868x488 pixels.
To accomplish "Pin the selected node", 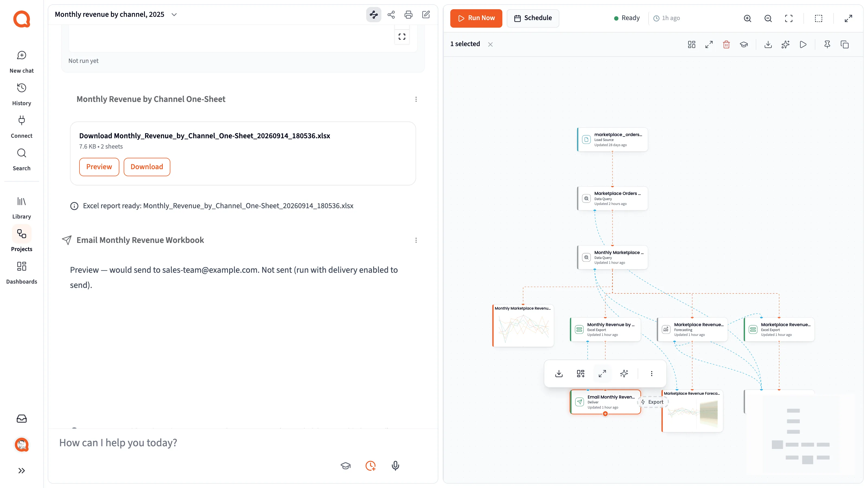I will click(827, 44).
